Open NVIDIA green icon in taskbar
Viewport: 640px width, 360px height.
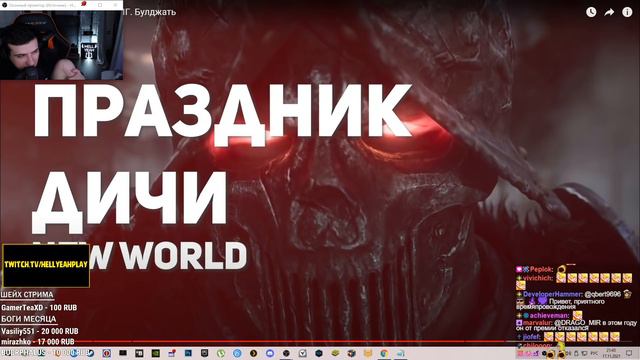[156, 353]
